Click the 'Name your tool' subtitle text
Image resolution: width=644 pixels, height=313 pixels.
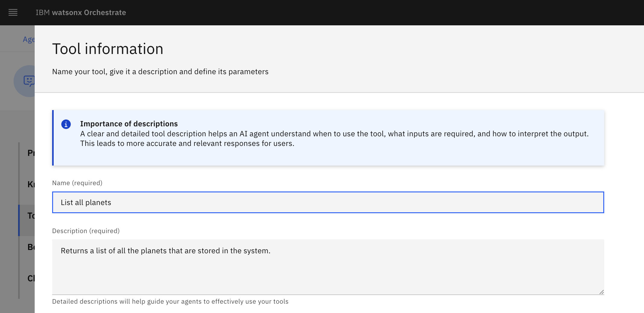point(160,72)
